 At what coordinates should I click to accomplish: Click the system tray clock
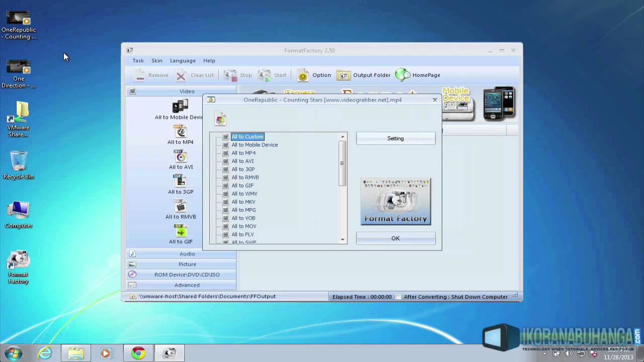pyautogui.click(x=618, y=353)
